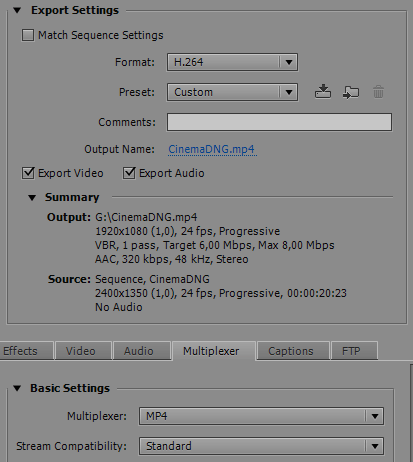Click the output path G:\CinemaDNG.mp4 text

(x=146, y=217)
